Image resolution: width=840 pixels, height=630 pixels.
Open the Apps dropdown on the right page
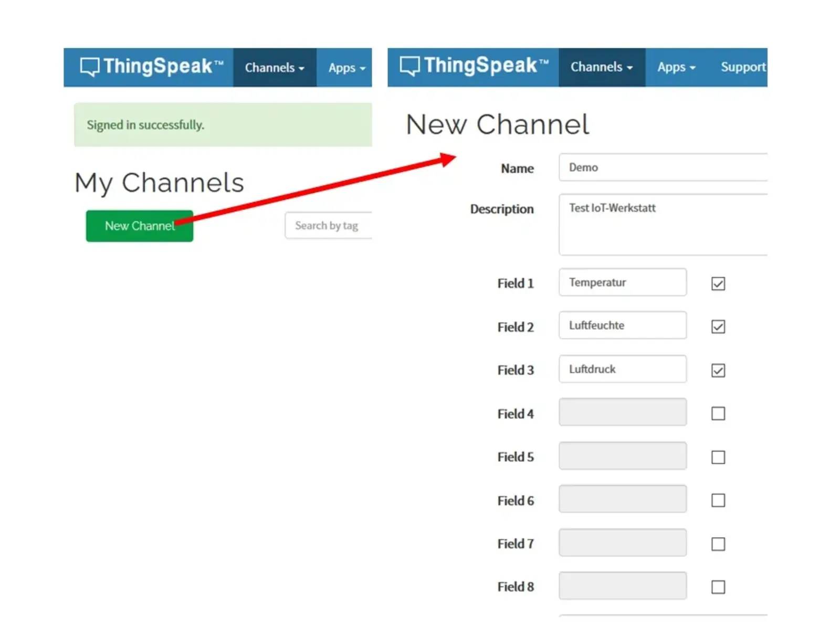click(676, 67)
